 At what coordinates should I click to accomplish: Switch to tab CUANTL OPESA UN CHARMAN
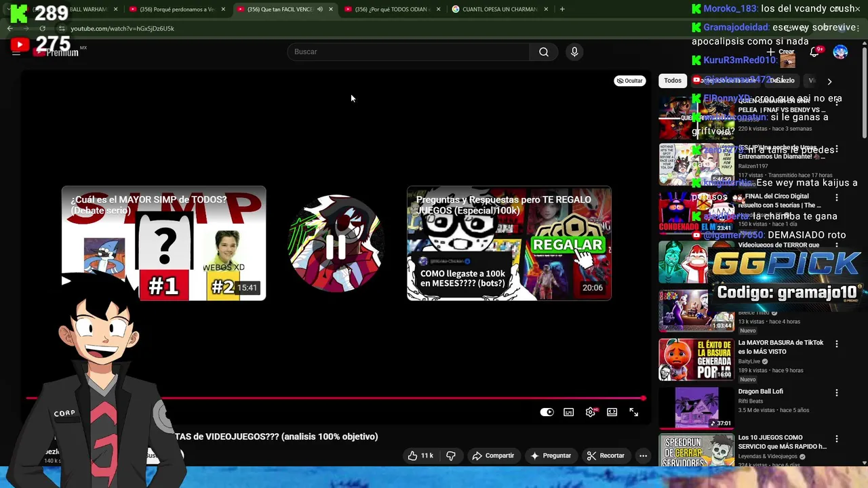click(x=499, y=9)
